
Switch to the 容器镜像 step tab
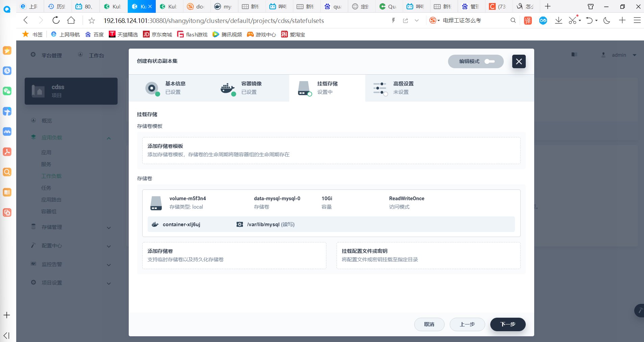(x=251, y=88)
